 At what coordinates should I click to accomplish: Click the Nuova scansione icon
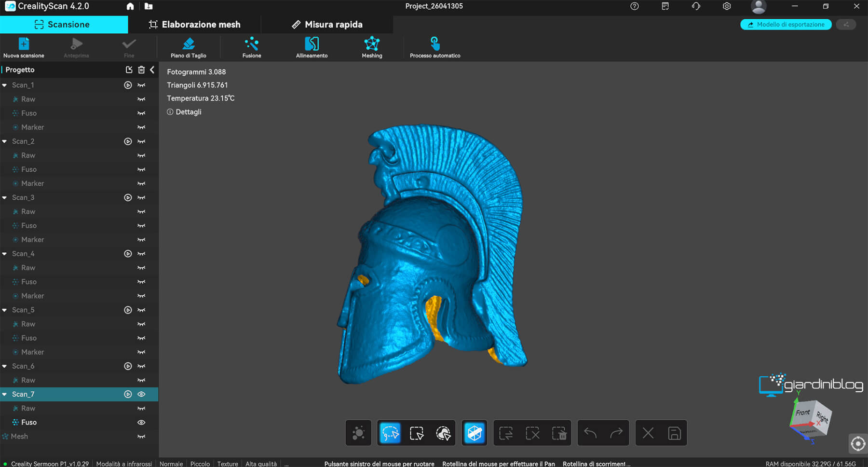(24, 44)
